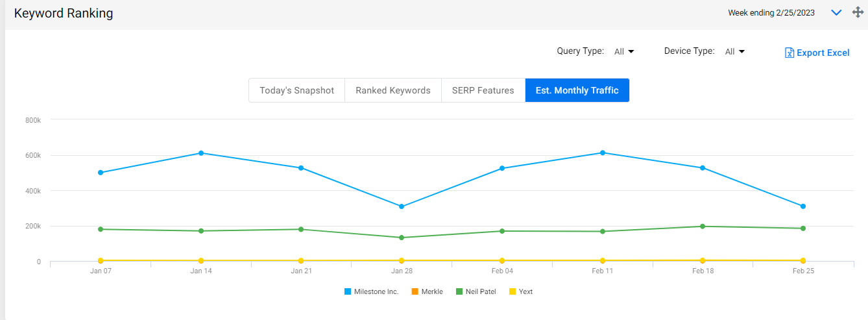Click the Jan 21 x-axis label
Screen dimensions: 868x320
click(301, 271)
